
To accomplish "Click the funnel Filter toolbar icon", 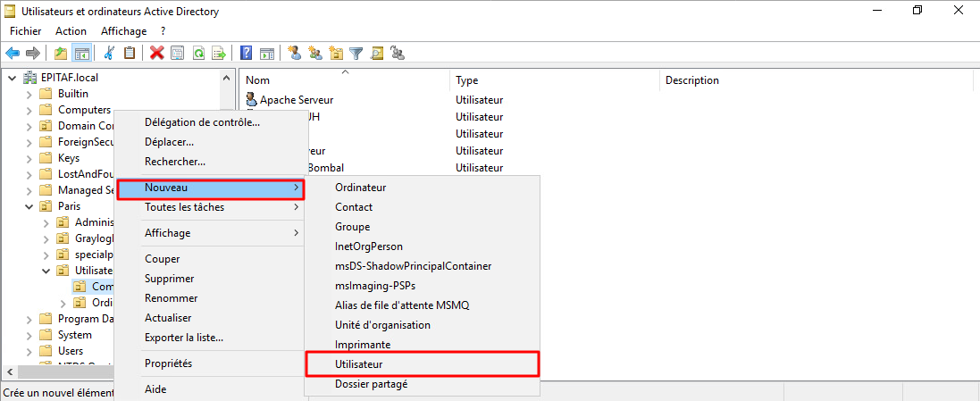I will click(356, 53).
